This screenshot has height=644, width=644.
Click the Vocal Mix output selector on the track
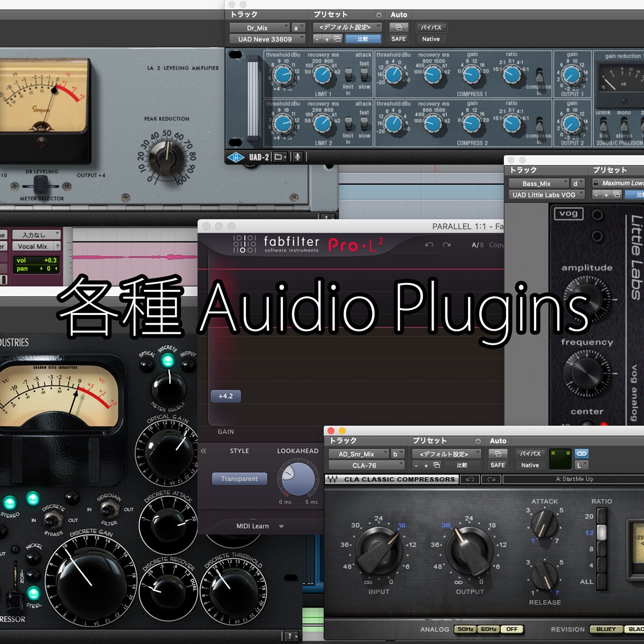pyautogui.click(x=36, y=246)
